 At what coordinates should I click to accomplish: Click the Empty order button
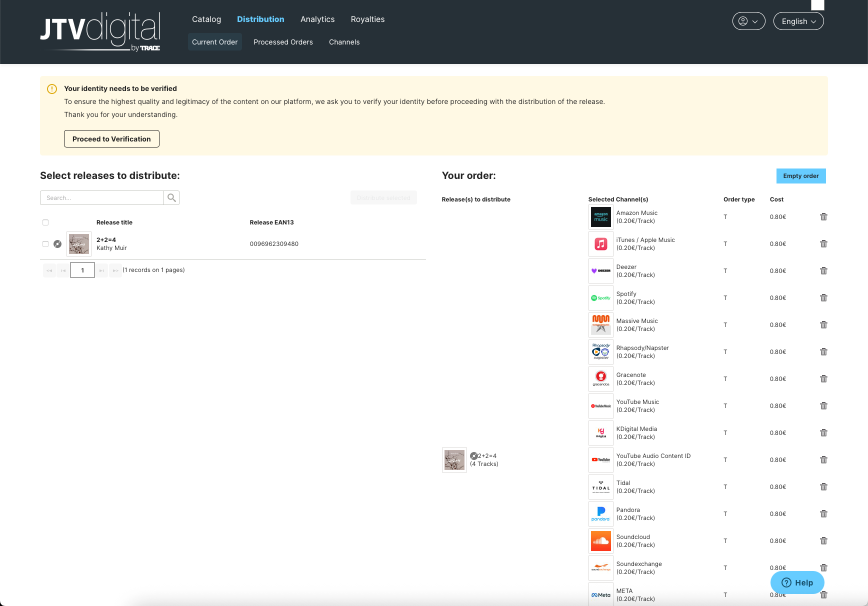800,176
